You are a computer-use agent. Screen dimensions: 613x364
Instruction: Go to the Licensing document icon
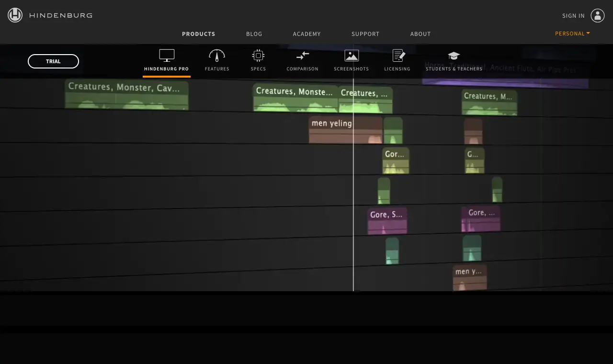click(x=399, y=56)
